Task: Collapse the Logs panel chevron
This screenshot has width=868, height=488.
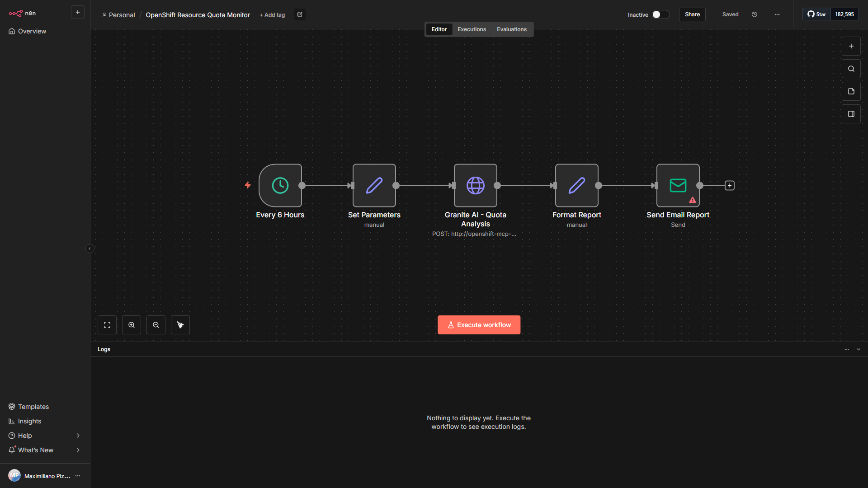Action: 859,349
